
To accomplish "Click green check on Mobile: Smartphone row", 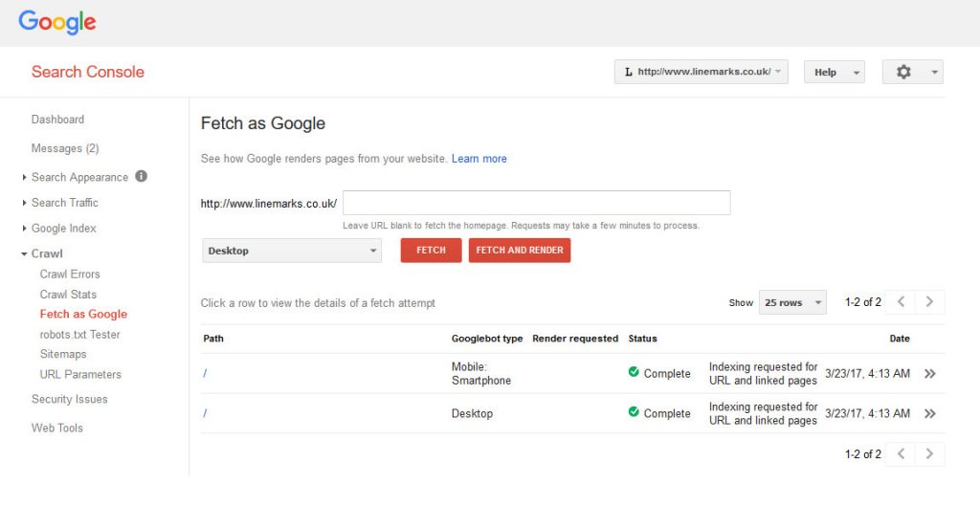I will [634, 372].
